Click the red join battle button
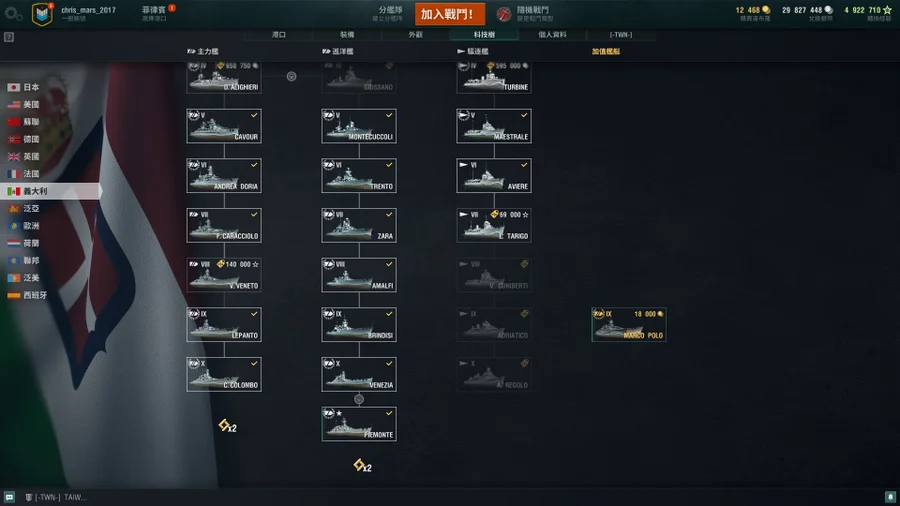Viewport: 900px width, 506px height. 449,14
